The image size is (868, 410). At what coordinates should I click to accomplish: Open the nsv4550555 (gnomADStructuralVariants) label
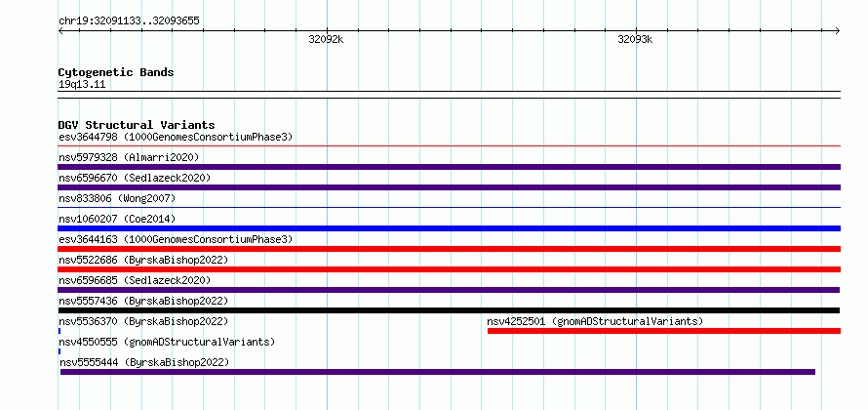point(167,342)
